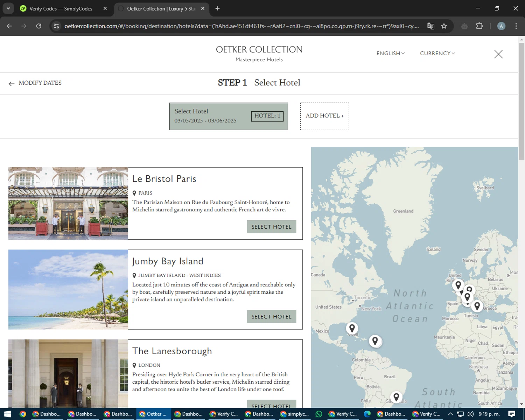Click the Caribbean map pin east of Cuba
The height and width of the screenshot is (420, 525).
tap(375, 341)
